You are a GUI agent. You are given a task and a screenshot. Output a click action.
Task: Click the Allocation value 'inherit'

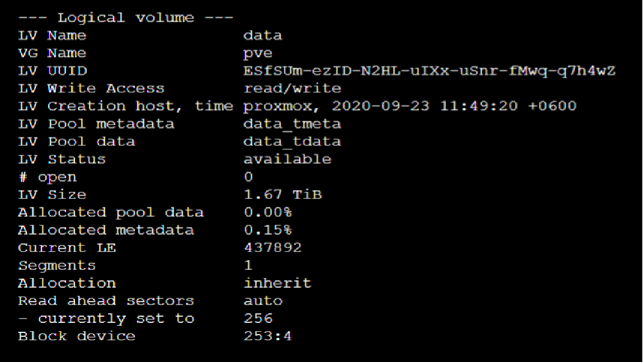pos(278,283)
